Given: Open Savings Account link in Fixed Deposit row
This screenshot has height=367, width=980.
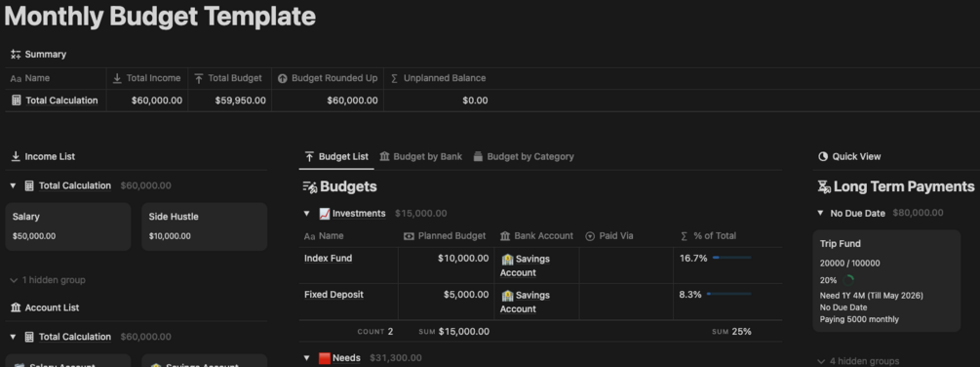Looking at the screenshot, I should [526, 302].
